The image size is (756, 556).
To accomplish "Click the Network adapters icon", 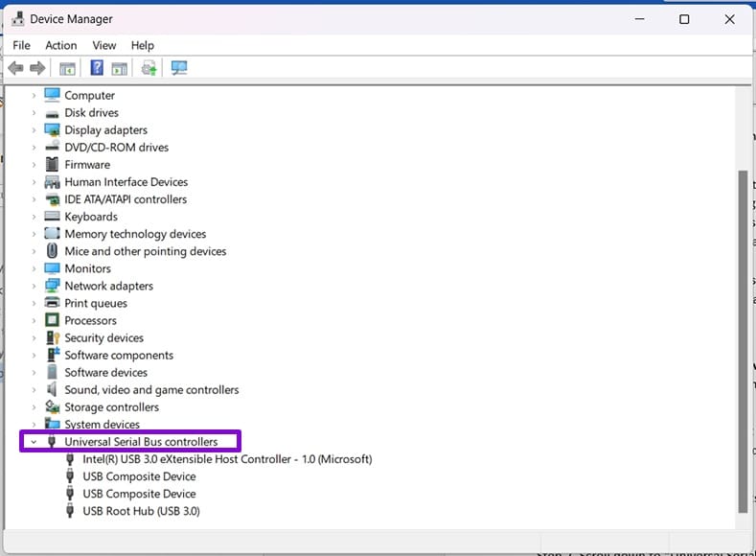I will 52,286.
